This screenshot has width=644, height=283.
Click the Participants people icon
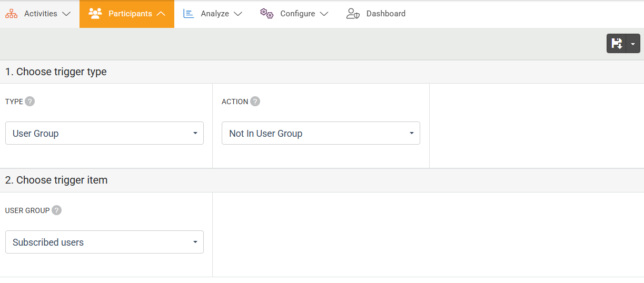pos(95,14)
